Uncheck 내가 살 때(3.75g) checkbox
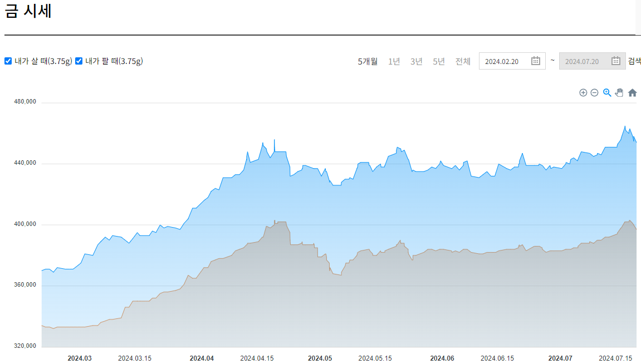The height and width of the screenshot is (364, 641). pyautogui.click(x=8, y=61)
